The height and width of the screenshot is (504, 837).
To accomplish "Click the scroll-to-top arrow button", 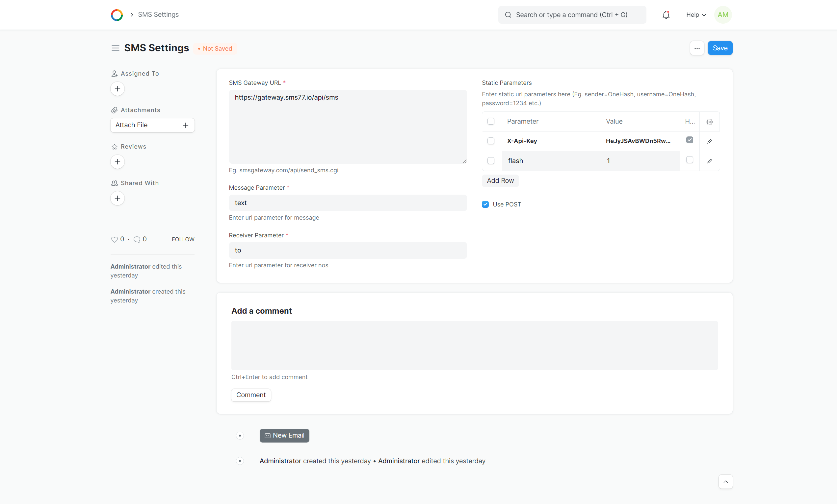I will pos(725,482).
